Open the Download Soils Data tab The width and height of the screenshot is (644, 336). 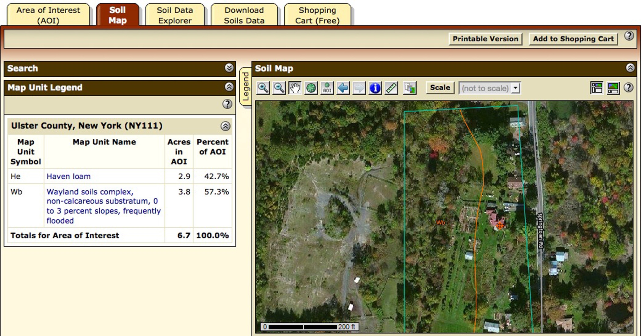tap(244, 15)
